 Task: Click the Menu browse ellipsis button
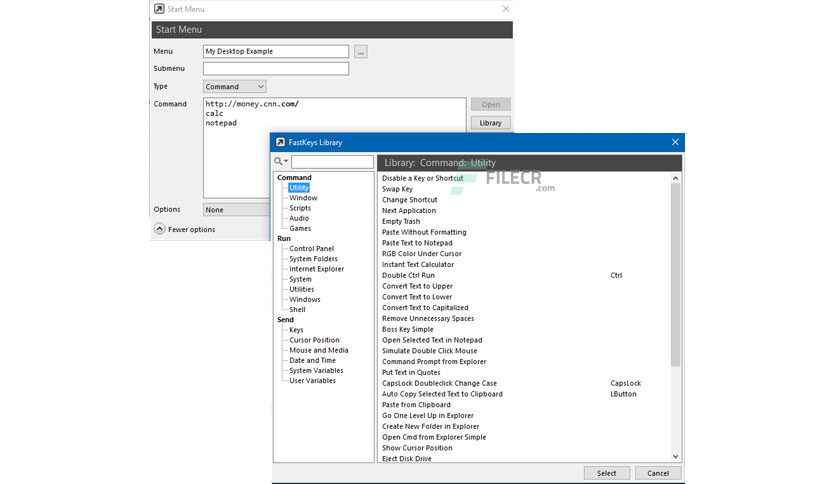361,52
